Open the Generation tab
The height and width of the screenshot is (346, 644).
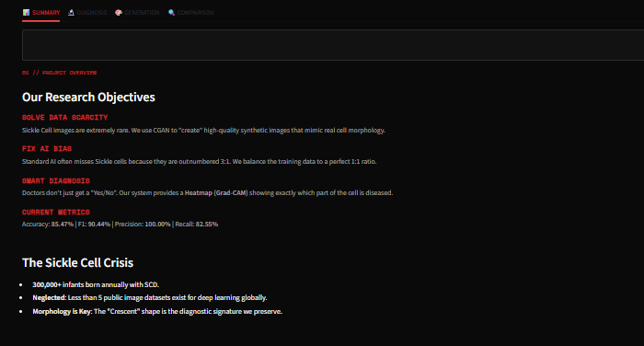click(142, 13)
